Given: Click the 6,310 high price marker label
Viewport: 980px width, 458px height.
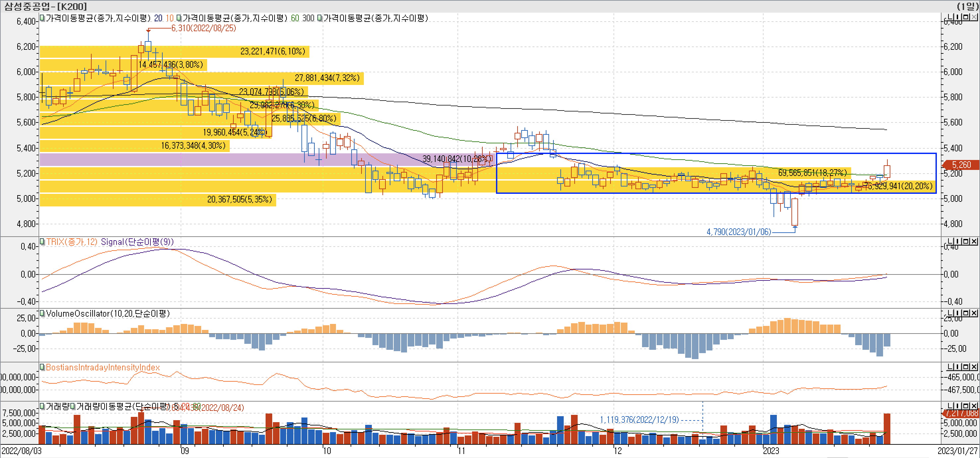Looking at the screenshot, I should (204, 28).
